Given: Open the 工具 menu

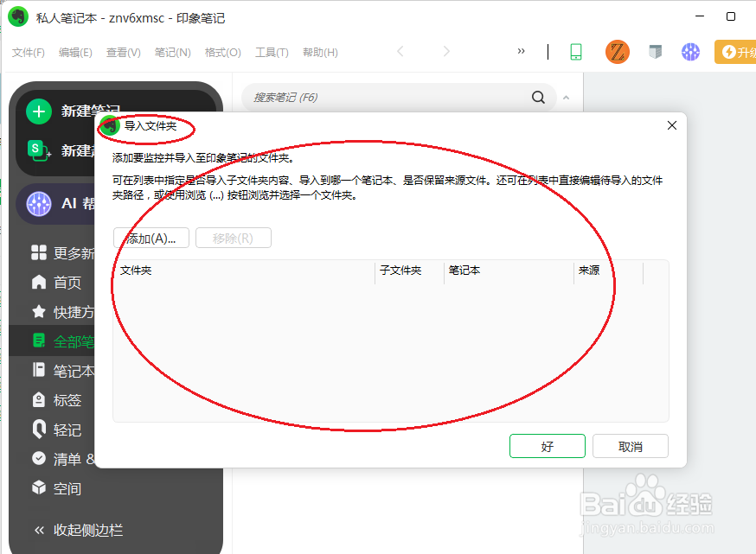Looking at the screenshot, I should click(x=272, y=52).
